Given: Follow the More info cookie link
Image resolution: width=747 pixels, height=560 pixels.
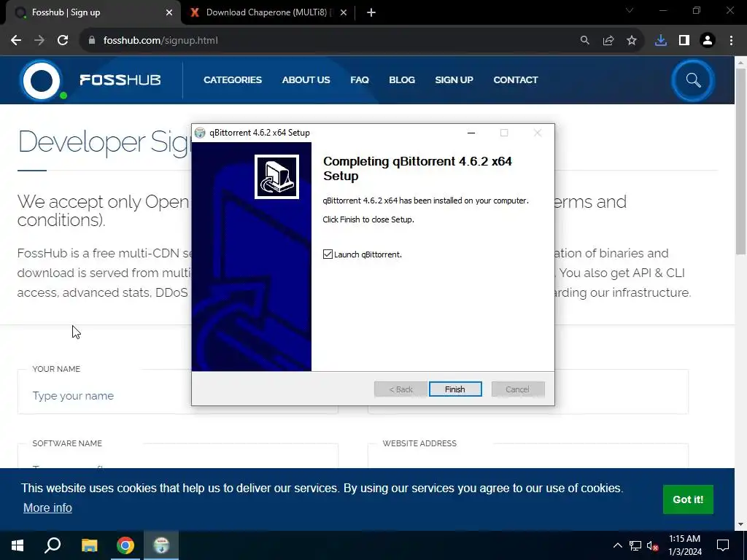Looking at the screenshot, I should tap(47, 507).
